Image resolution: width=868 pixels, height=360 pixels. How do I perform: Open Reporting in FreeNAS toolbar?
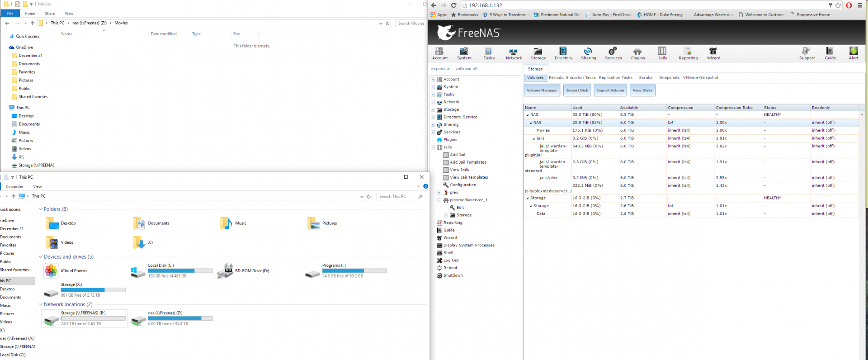688,53
